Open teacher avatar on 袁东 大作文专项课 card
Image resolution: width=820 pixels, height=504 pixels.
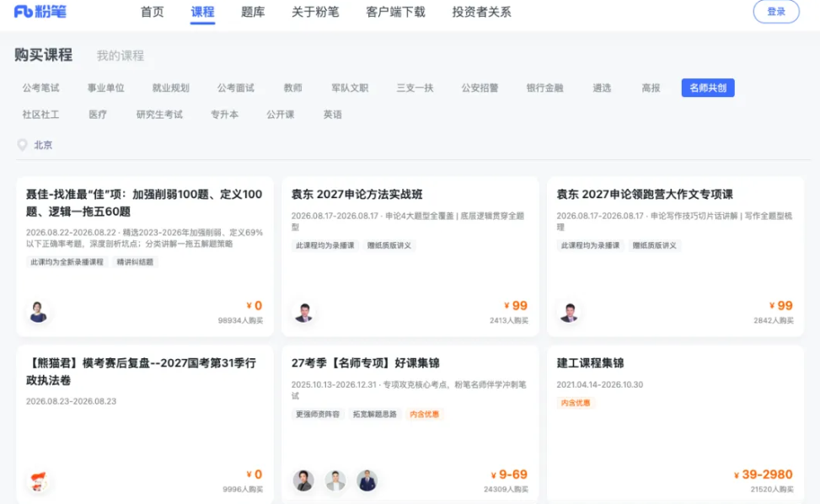point(569,312)
